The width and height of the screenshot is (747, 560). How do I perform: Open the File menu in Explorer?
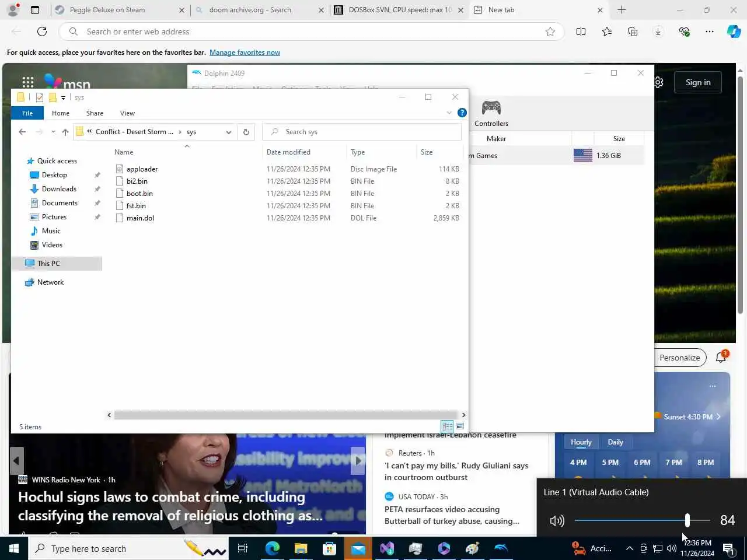[27, 113]
